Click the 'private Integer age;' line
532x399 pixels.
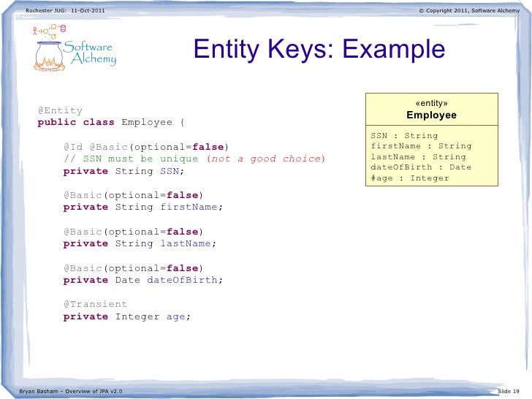pyautogui.click(x=127, y=316)
